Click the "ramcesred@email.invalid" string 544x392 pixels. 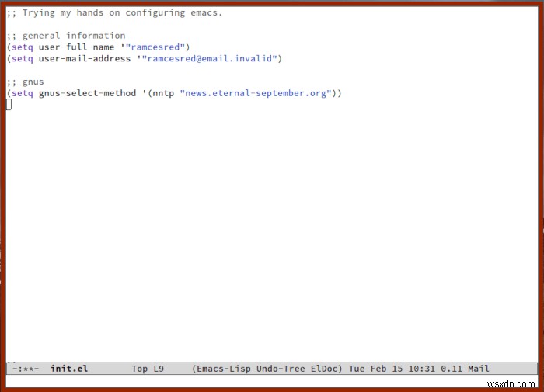click(x=210, y=58)
